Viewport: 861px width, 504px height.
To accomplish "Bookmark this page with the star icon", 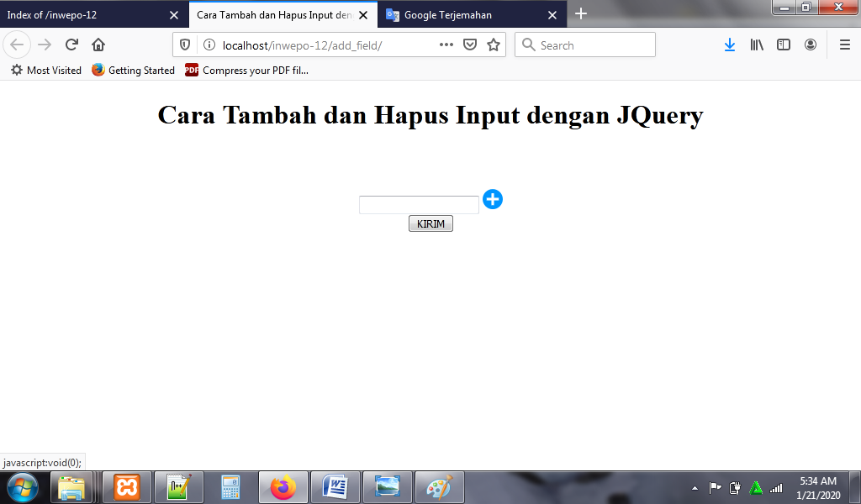I will click(x=494, y=45).
